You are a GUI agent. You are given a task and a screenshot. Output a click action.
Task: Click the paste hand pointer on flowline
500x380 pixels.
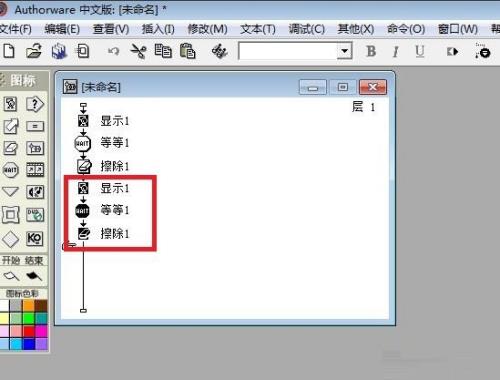69,245
